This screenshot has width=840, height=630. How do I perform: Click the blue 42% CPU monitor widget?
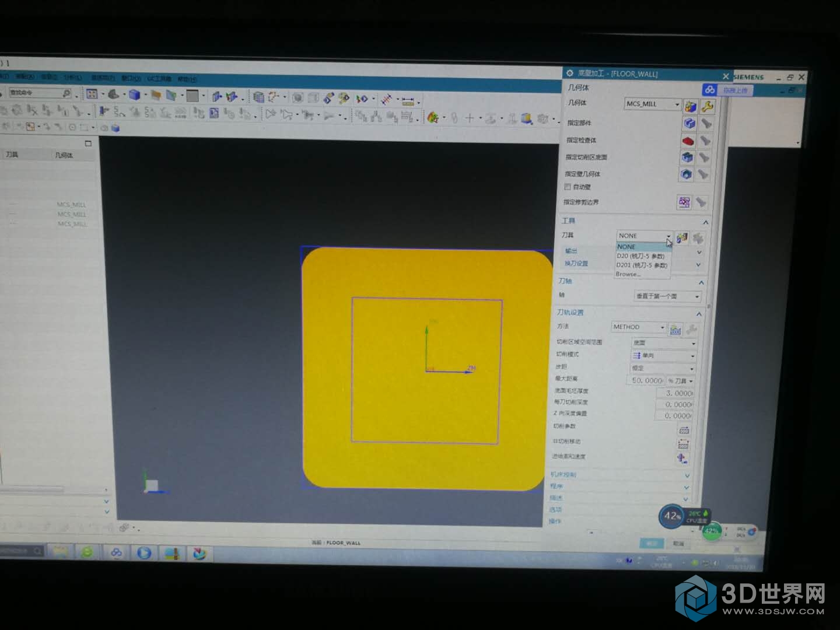(672, 516)
